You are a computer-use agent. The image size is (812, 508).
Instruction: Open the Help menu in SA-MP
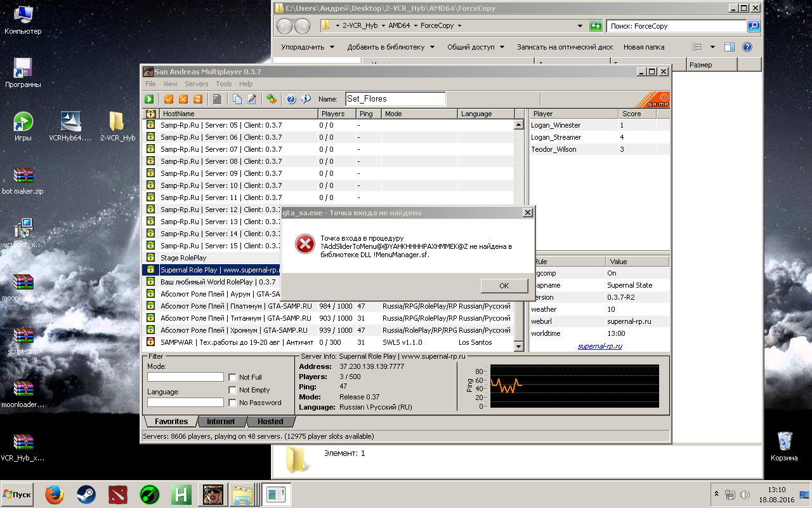[246, 84]
